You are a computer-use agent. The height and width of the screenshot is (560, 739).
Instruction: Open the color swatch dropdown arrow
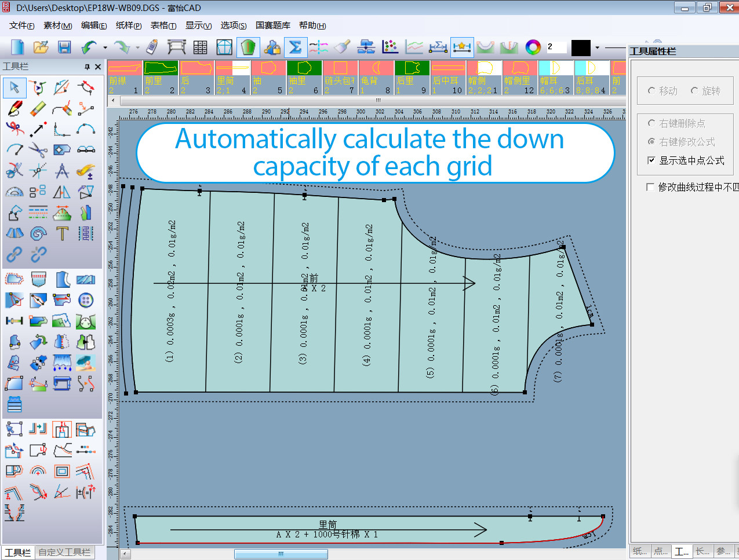pyautogui.click(x=598, y=47)
